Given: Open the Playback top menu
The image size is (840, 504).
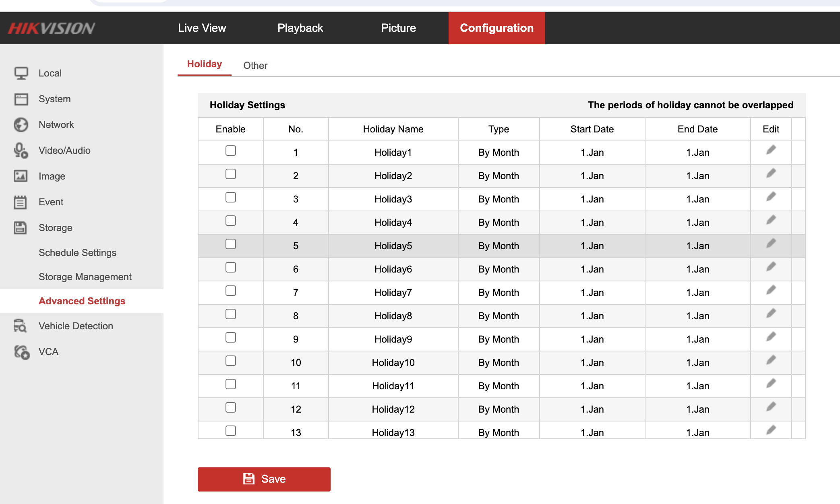Looking at the screenshot, I should (x=300, y=28).
